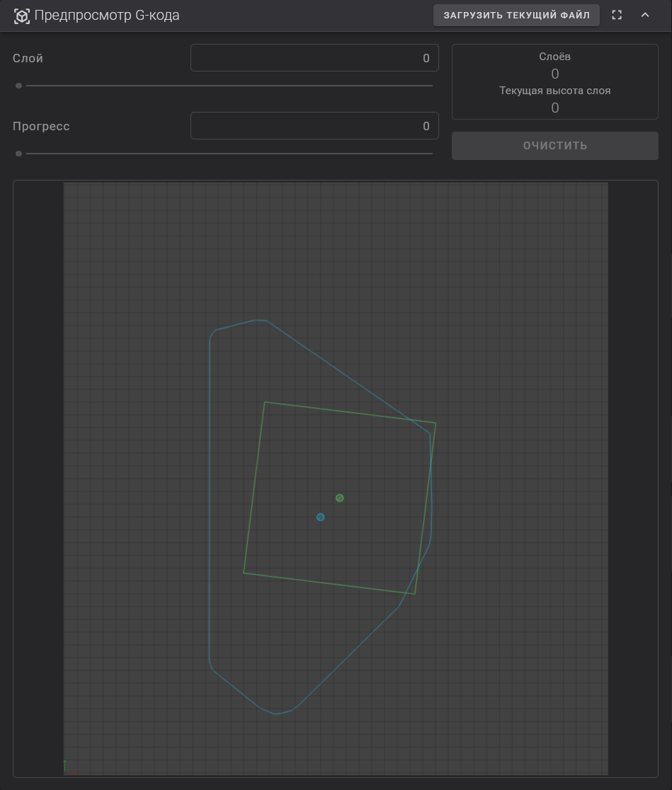Click the Текущая высота слоя label

554,91
